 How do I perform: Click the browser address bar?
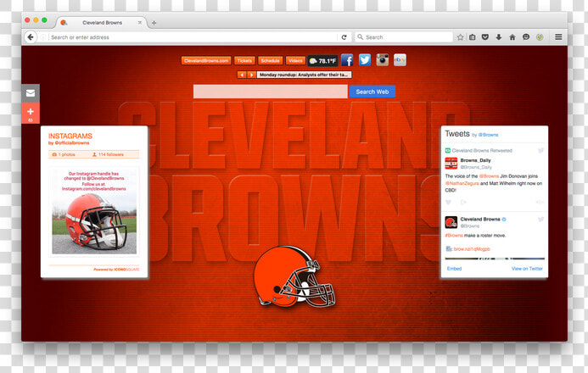tap(193, 37)
